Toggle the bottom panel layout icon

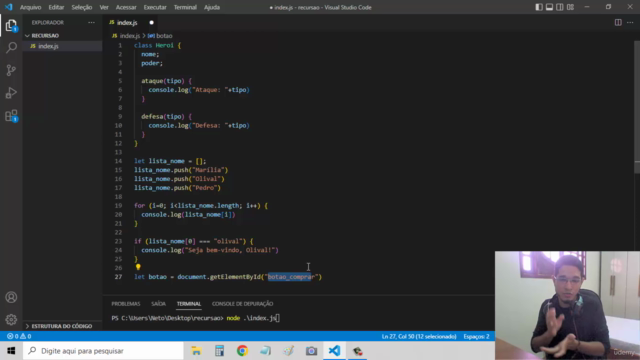click(549, 7)
